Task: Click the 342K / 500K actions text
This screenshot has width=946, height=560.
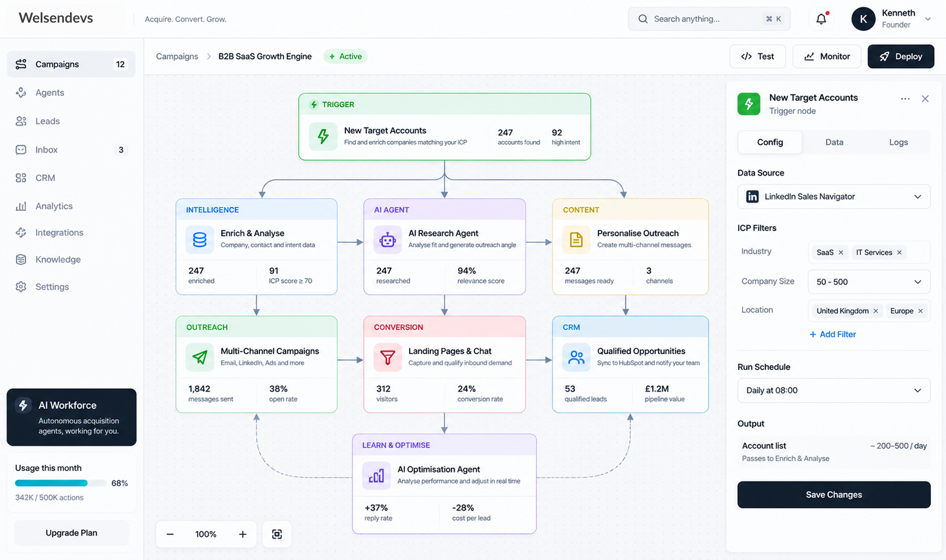Action: (49, 497)
